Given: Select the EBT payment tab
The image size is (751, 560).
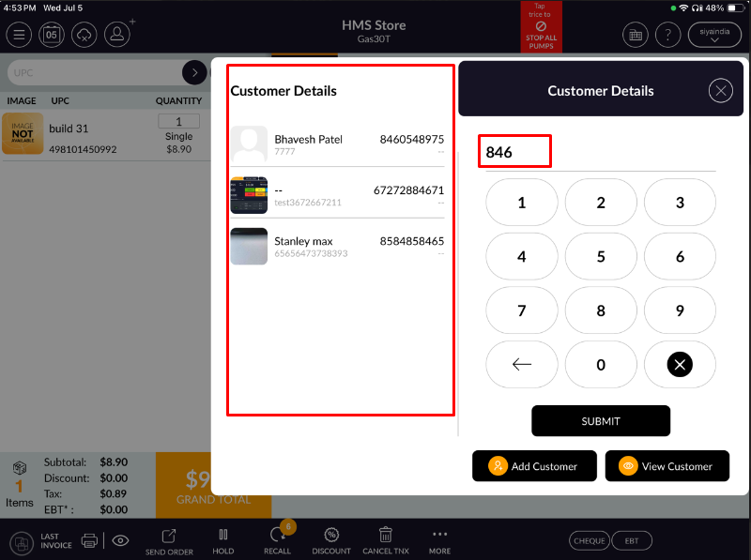Looking at the screenshot, I should coord(632,540).
